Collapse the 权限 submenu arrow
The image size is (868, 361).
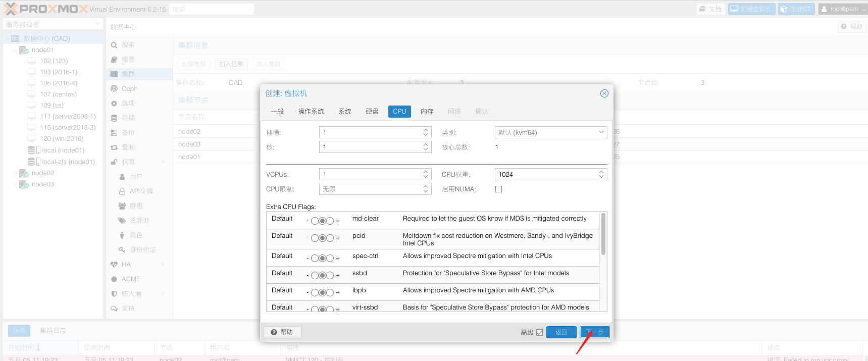coord(163,162)
